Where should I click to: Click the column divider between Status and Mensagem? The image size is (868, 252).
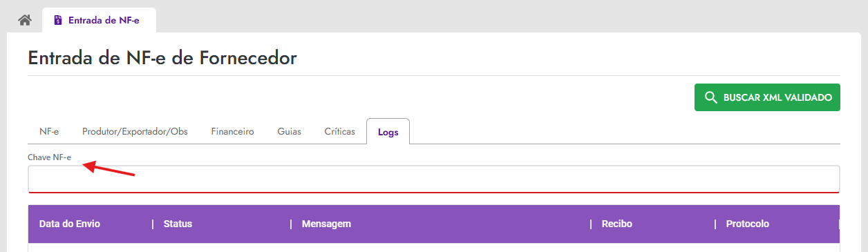click(291, 224)
